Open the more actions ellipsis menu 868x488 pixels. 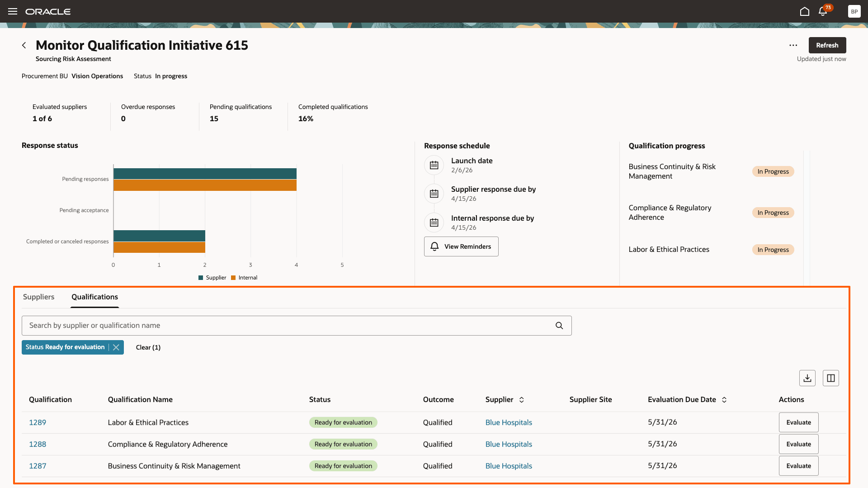pos(793,45)
